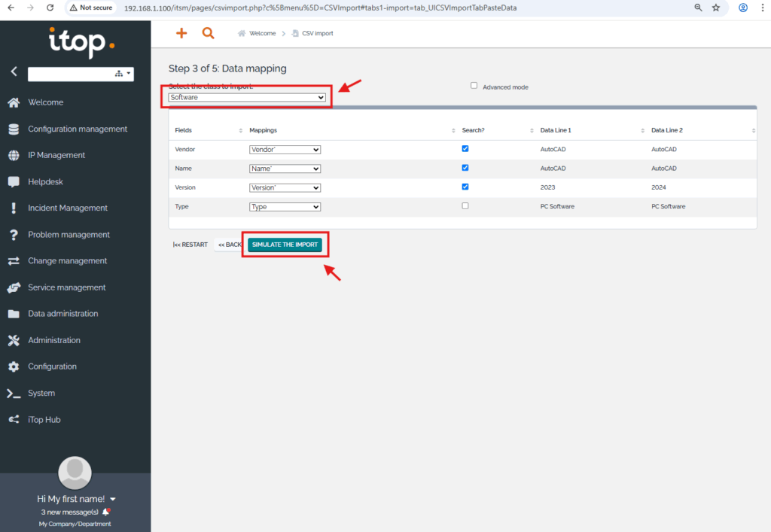Click the browser reload icon
This screenshot has width=771, height=532.
[x=50, y=8]
